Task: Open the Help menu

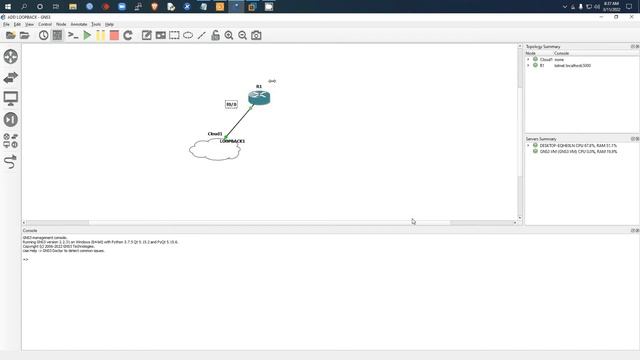Action: pyautogui.click(x=109, y=24)
